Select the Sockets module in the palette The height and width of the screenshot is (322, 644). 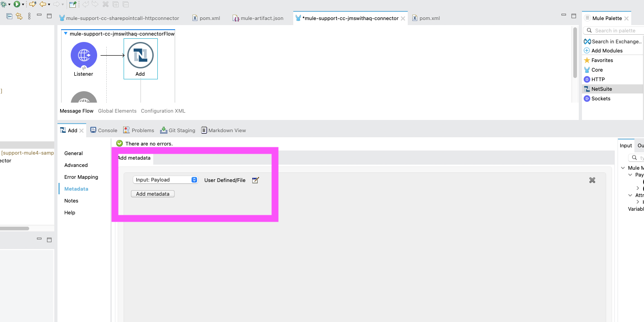[600, 99]
